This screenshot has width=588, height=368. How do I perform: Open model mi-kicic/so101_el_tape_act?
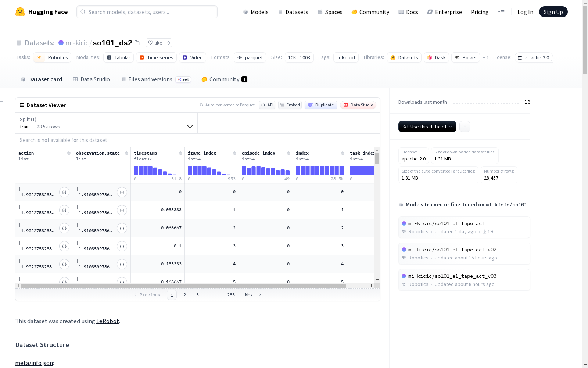tap(464, 227)
